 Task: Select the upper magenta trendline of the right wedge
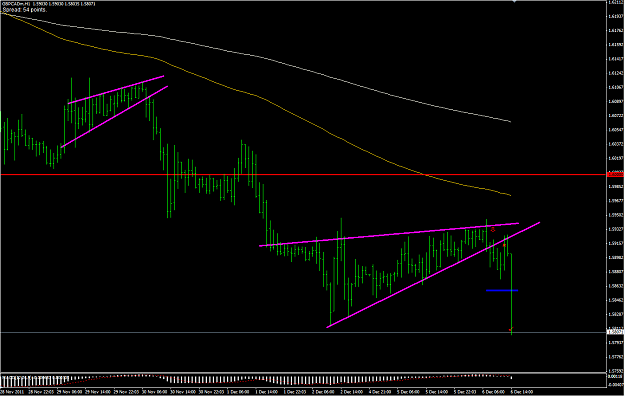[x=389, y=234]
